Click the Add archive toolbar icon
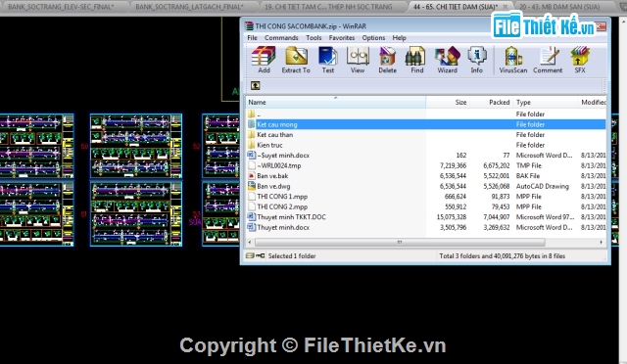 pyautogui.click(x=264, y=60)
